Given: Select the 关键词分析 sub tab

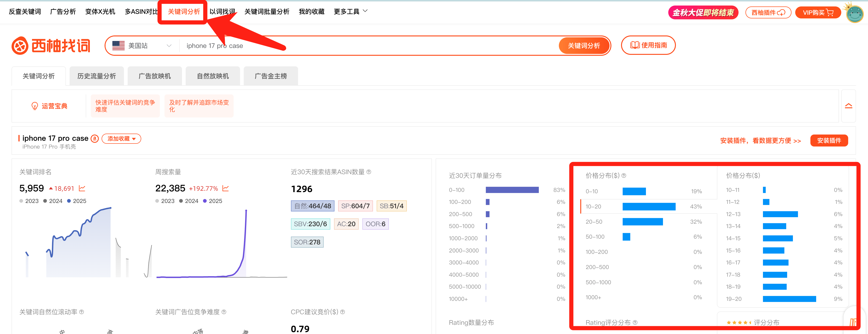Looking at the screenshot, I should coord(38,76).
